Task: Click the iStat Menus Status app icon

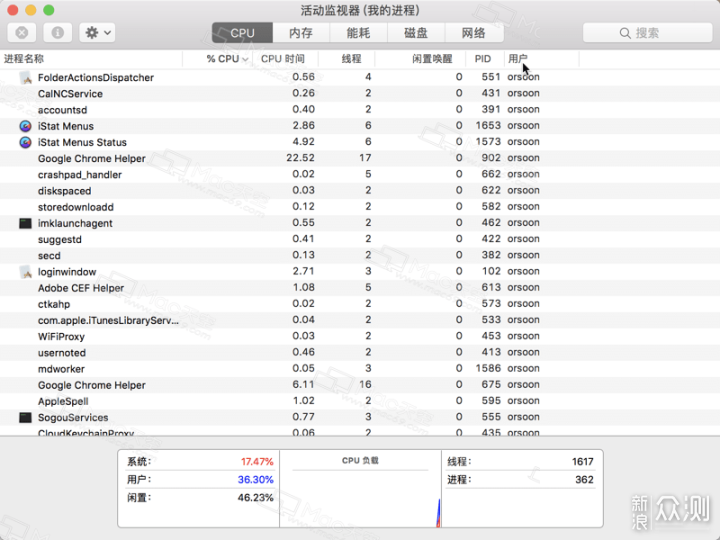Action: pyautogui.click(x=25, y=142)
